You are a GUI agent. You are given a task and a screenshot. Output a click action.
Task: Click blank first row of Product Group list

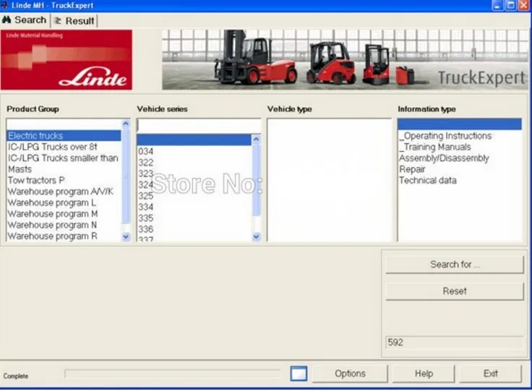click(64, 124)
